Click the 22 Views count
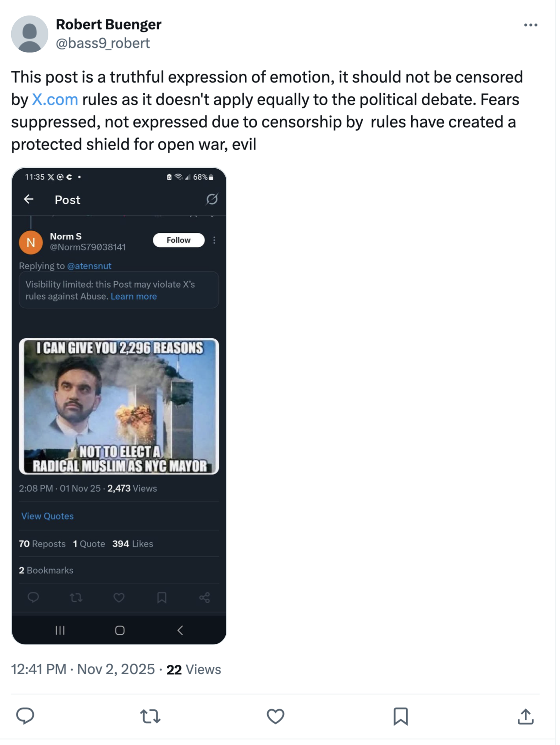Viewport: 560px width, 745px height. pos(194,669)
